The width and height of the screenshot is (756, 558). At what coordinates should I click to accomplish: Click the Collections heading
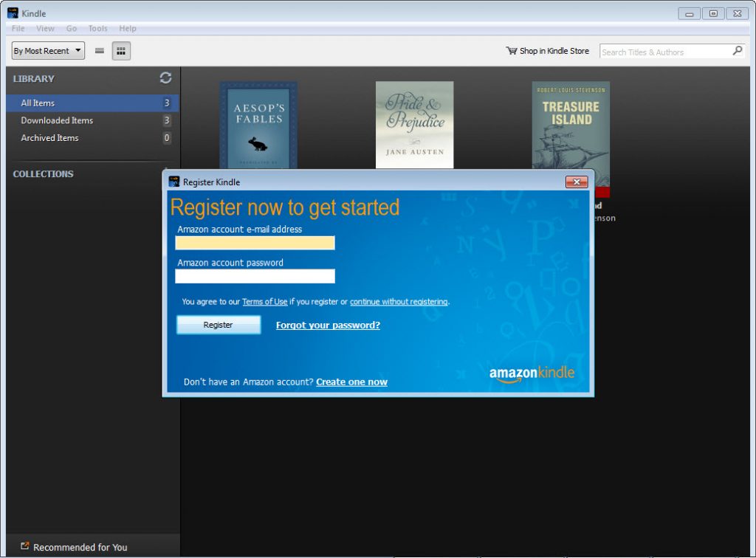point(43,174)
